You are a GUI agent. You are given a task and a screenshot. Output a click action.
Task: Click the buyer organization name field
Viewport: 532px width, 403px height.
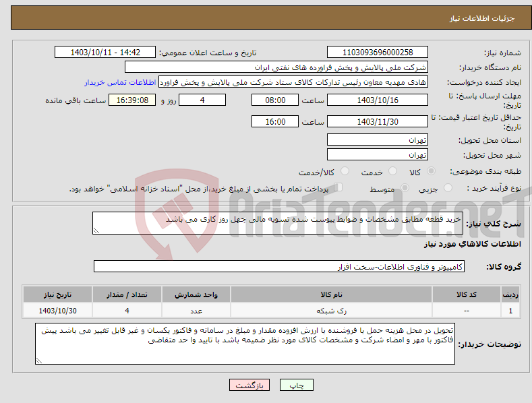(276, 67)
